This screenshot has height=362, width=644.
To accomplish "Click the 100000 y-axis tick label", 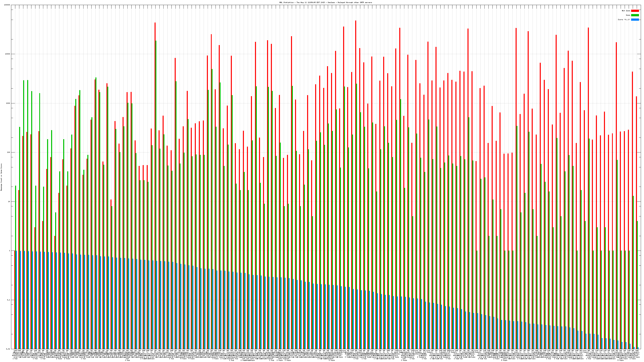I will 7,5.
